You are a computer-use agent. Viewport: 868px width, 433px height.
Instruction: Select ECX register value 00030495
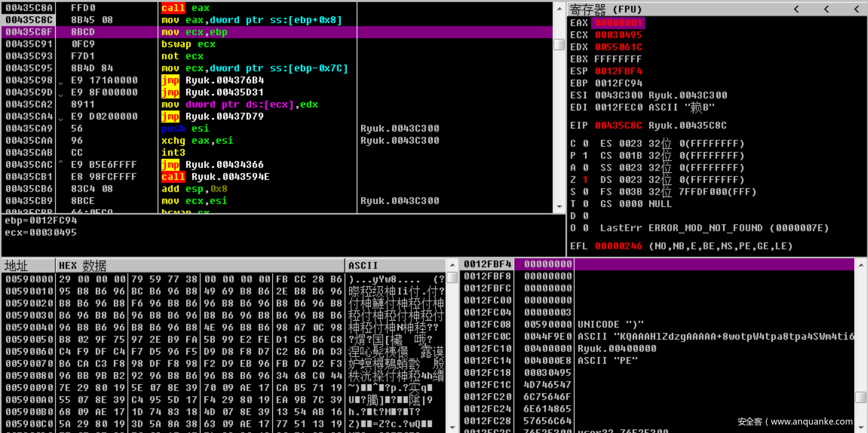point(618,35)
